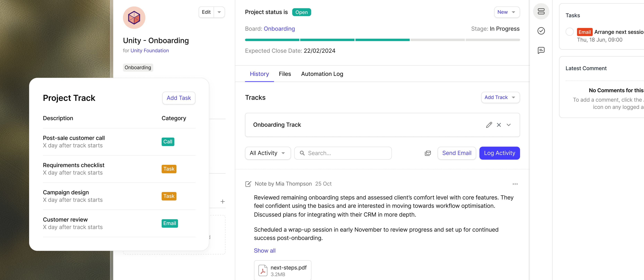Viewport: 644px width, 280px height.
Task: Open the All Activity filter dropdown
Action: click(267, 153)
